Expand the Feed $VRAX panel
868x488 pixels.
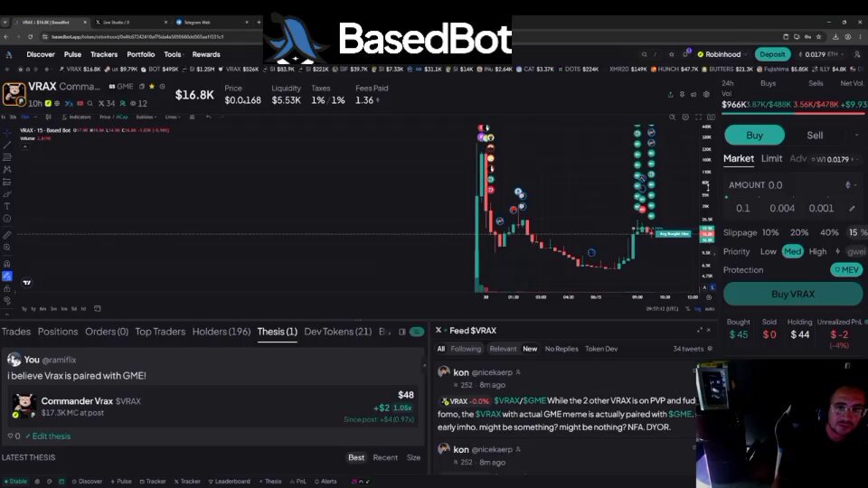point(700,331)
